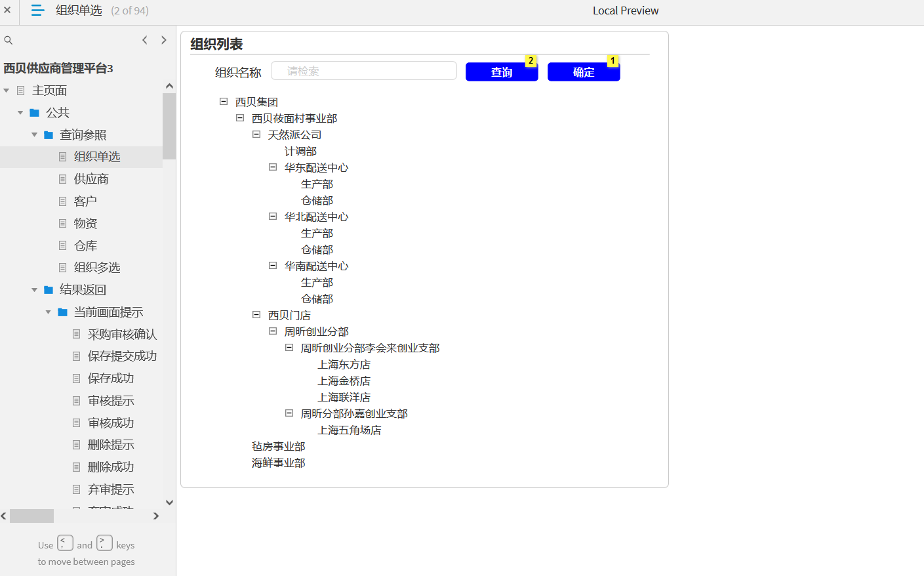Click sidebar scroll up arrow
The width and height of the screenshot is (924, 576).
tap(169, 86)
